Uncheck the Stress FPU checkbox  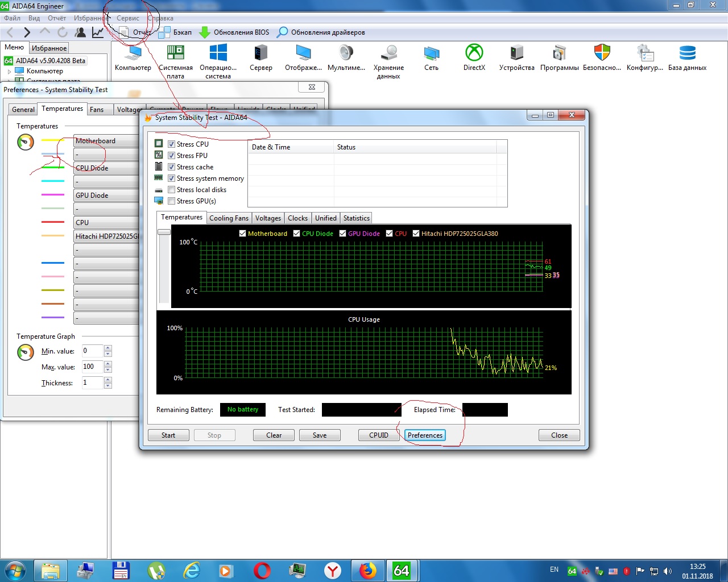[x=171, y=155]
